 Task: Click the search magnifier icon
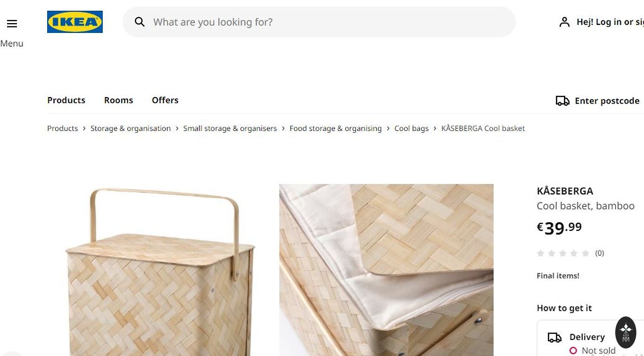click(140, 22)
